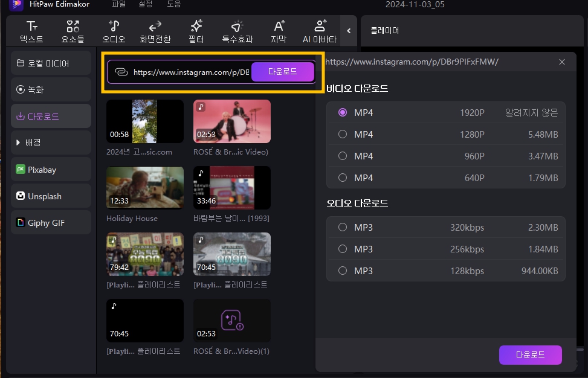Select 로컬 미디어 in the sidebar
This screenshot has height=378, width=588.
(51, 63)
